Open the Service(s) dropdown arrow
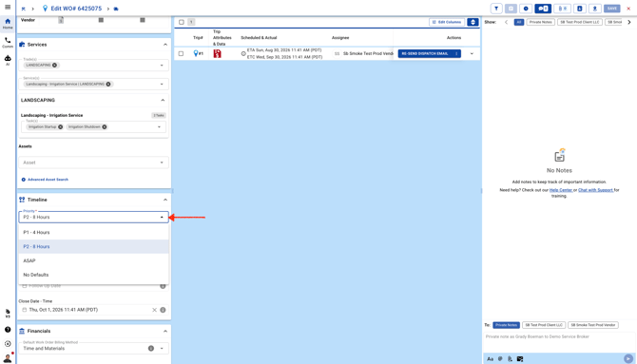The image size is (637, 364). pyautogui.click(x=162, y=84)
